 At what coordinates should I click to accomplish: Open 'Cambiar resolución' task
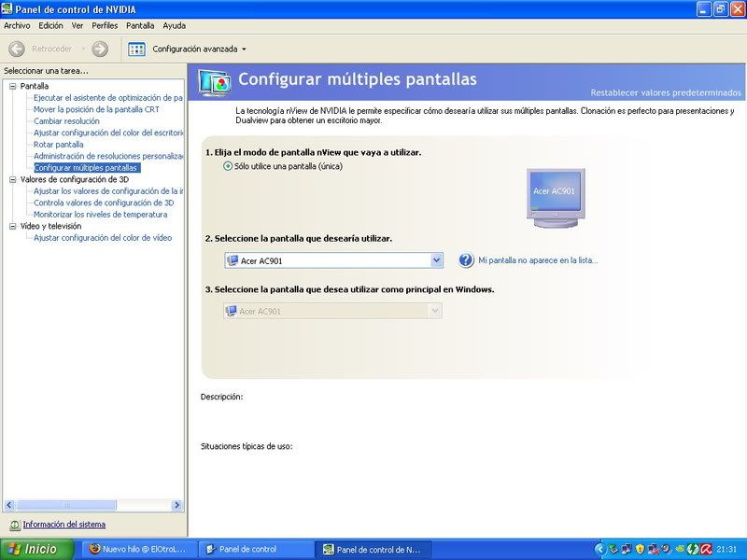(66, 121)
